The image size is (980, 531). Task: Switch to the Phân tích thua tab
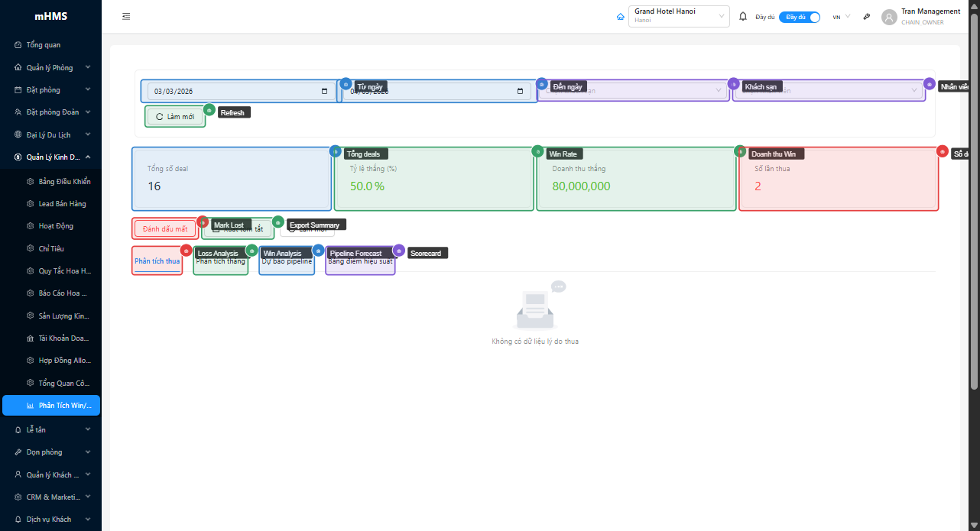157,261
